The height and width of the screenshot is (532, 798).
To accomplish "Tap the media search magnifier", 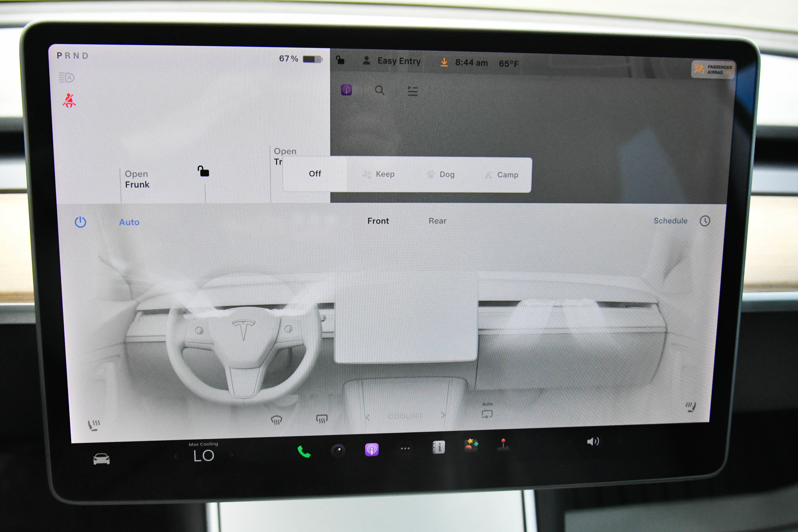I will coord(379,90).
